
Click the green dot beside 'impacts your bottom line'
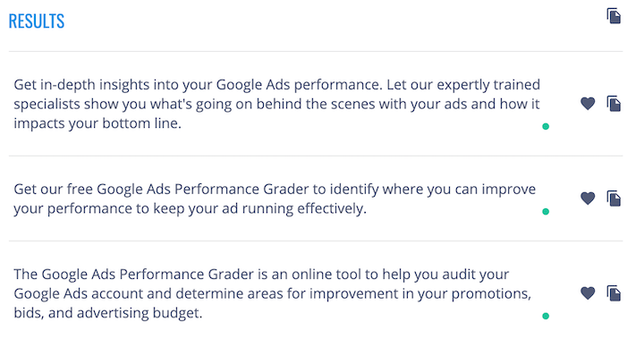546,126
